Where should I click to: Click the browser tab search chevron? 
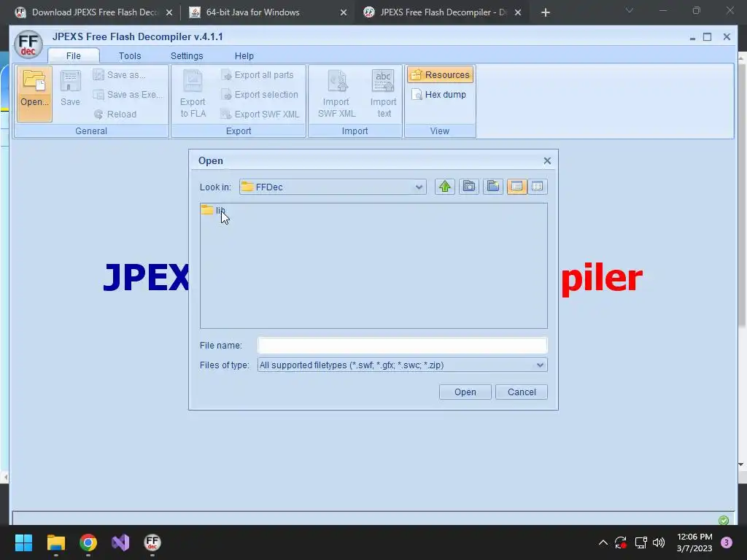[630, 10]
